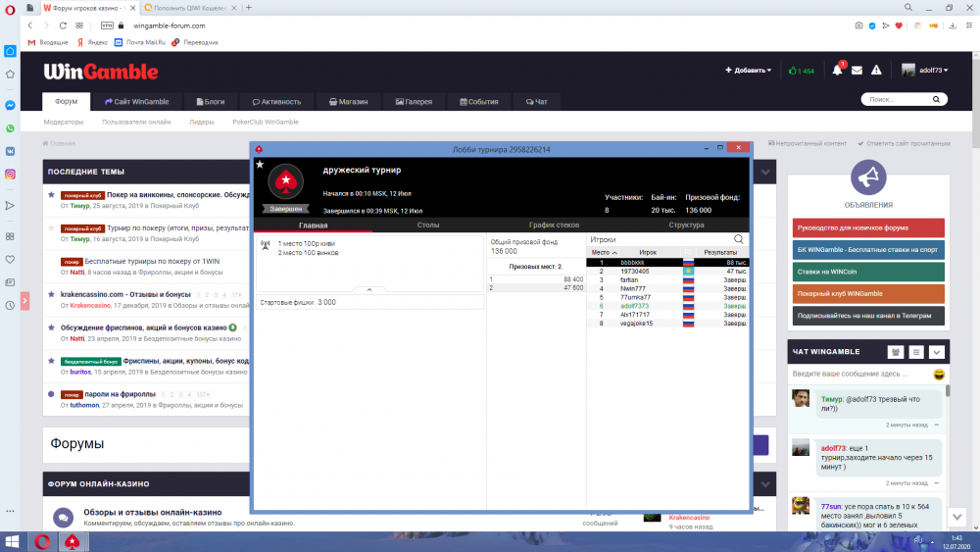Collapse the chat with chevron button
The image size is (980, 552).
coord(937,352)
